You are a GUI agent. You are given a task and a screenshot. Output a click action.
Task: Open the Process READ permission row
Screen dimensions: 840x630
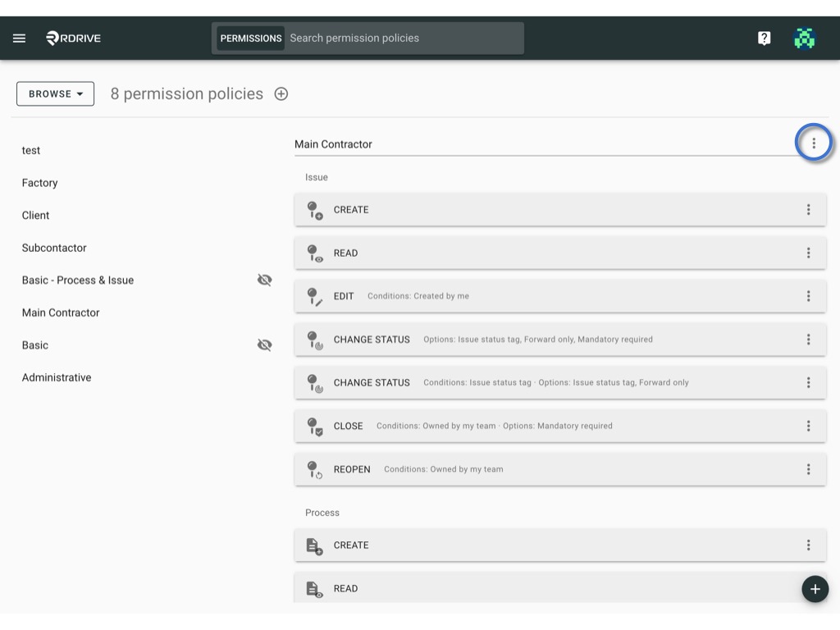pyautogui.click(x=559, y=587)
